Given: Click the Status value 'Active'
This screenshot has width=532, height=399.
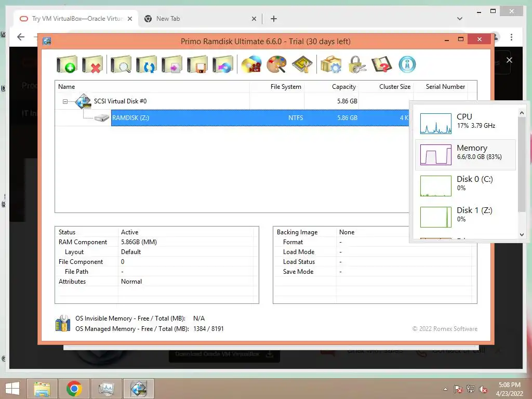Looking at the screenshot, I should click(x=129, y=232).
